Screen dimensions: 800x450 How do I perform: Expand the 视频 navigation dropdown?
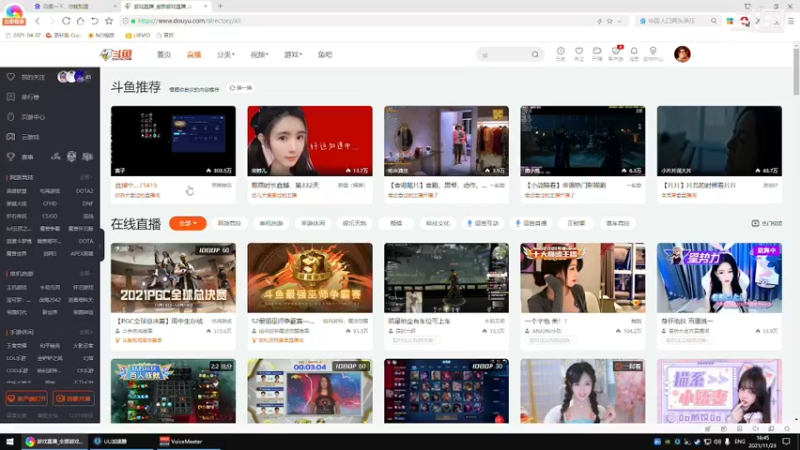pos(259,55)
